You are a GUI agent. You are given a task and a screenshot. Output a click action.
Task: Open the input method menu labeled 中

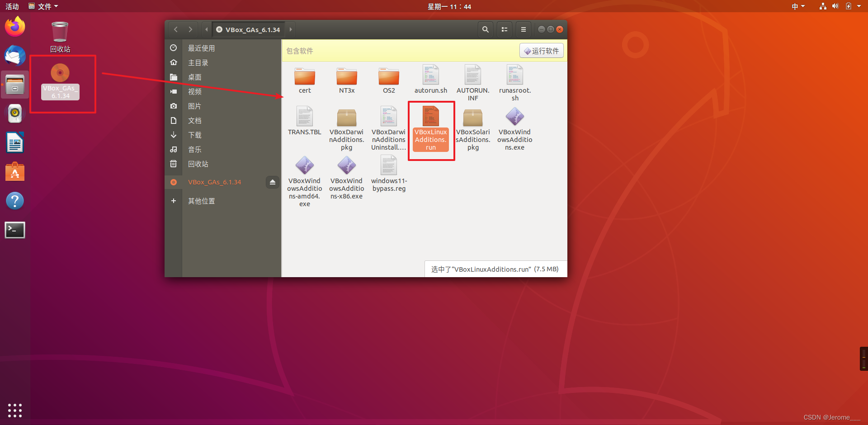tap(798, 6)
